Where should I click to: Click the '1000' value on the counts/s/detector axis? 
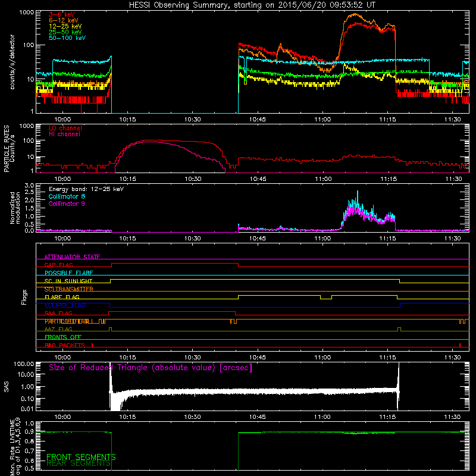coord(27,12)
